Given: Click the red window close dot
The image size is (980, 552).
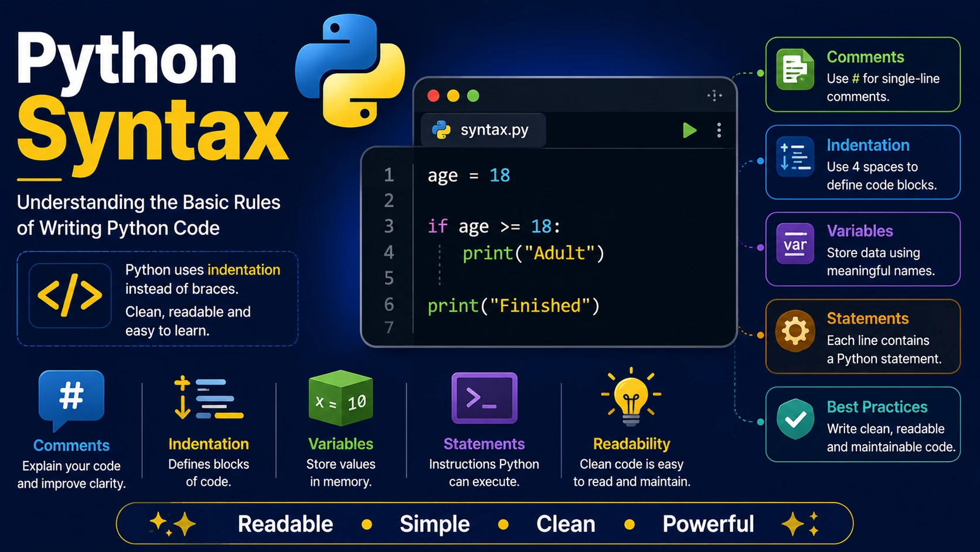Looking at the screenshot, I should click(x=434, y=96).
